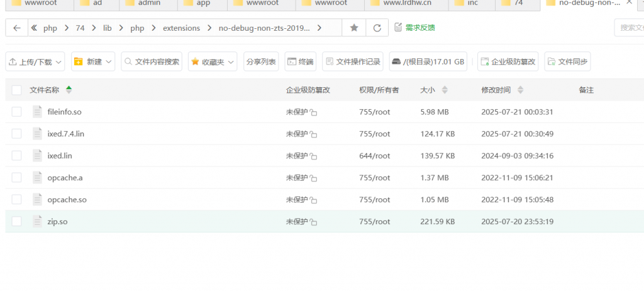
Task: Open 文件操作记录 log
Action: tap(353, 62)
